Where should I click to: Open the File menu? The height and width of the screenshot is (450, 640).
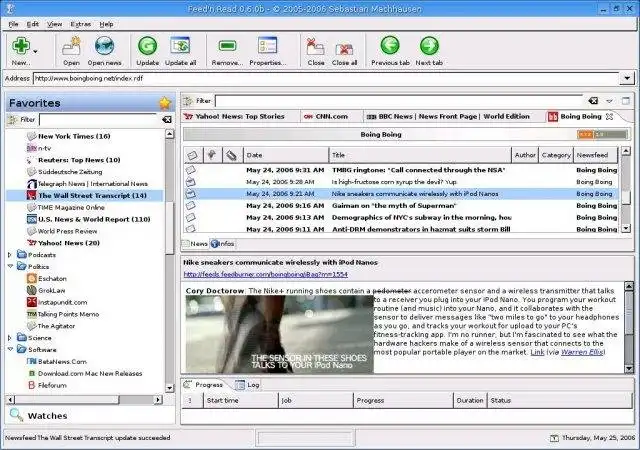tap(13, 24)
